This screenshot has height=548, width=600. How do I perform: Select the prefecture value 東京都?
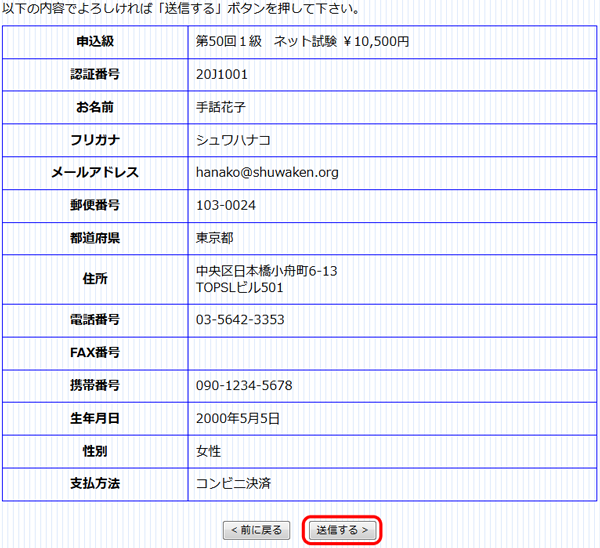tap(215, 238)
